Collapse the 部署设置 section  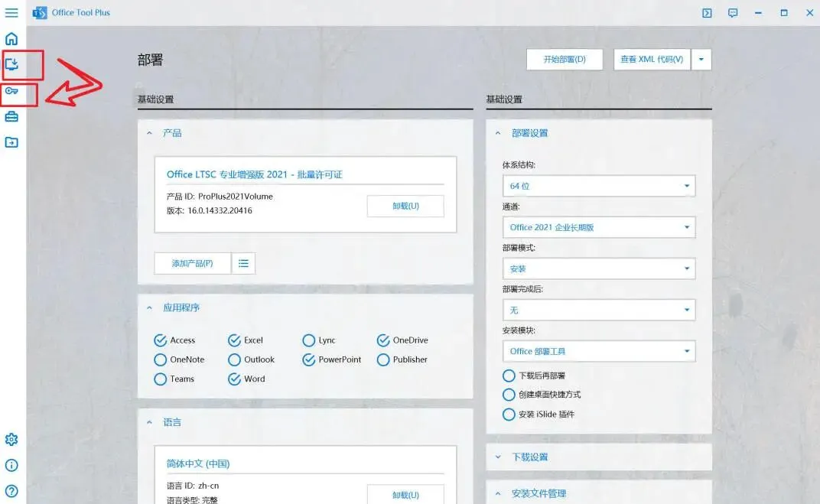click(x=498, y=133)
